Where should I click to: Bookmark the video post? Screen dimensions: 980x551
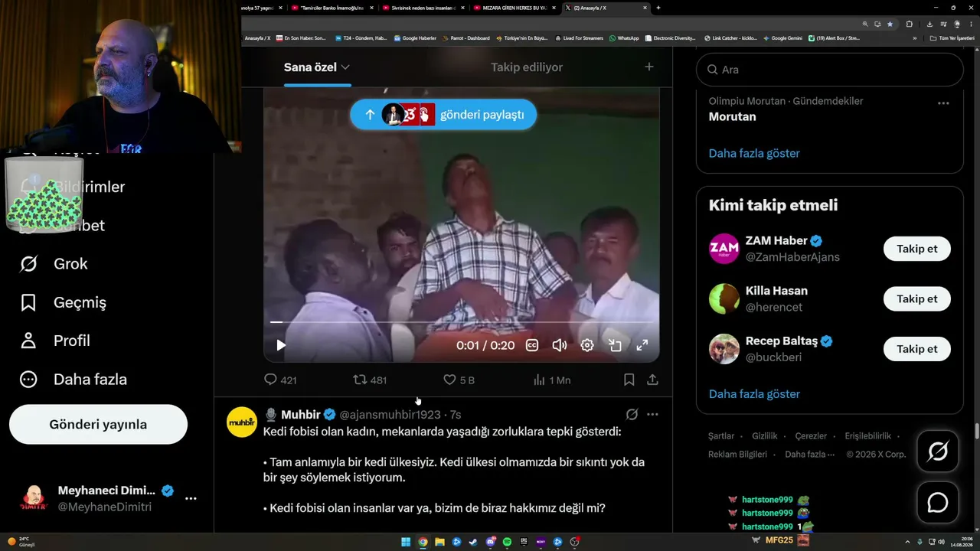click(629, 380)
